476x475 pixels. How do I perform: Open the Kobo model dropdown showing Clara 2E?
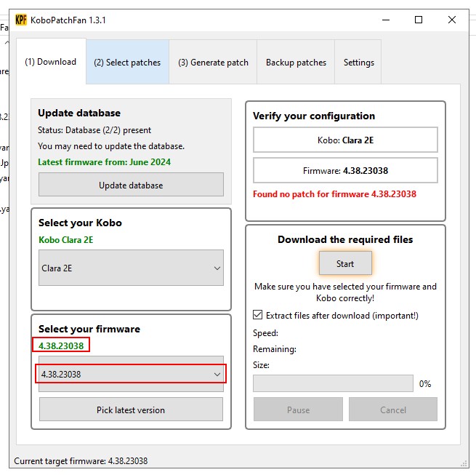131,268
